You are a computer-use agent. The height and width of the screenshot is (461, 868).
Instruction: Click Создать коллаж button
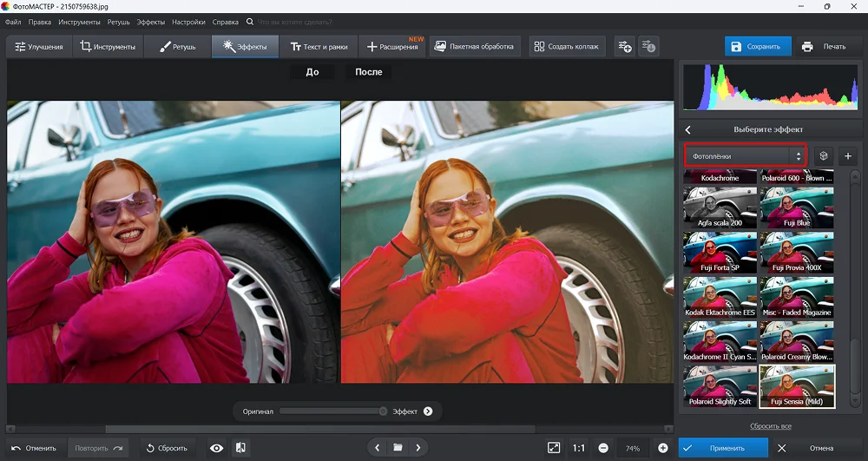click(x=567, y=47)
